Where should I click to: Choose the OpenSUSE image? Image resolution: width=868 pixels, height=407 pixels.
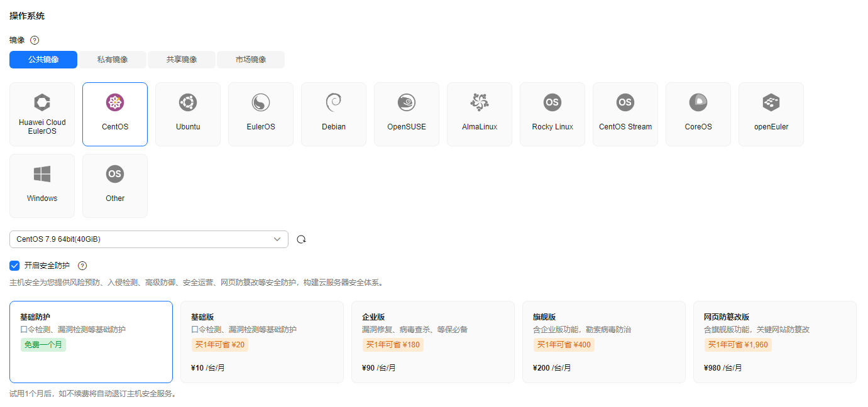coord(407,114)
